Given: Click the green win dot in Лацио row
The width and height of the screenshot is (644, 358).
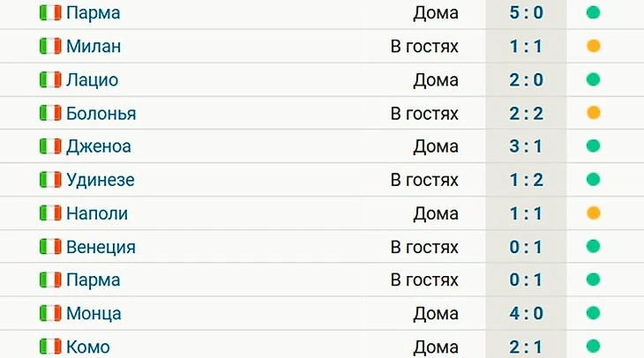Looking at the screenshot, I should coord(594,80).
